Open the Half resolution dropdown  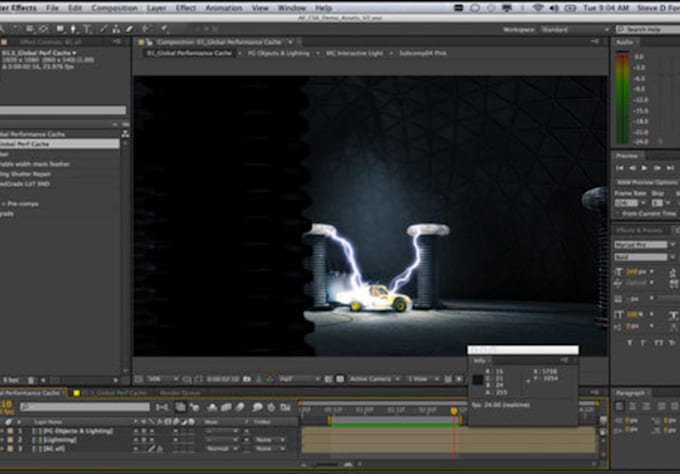tap(299, 379)
